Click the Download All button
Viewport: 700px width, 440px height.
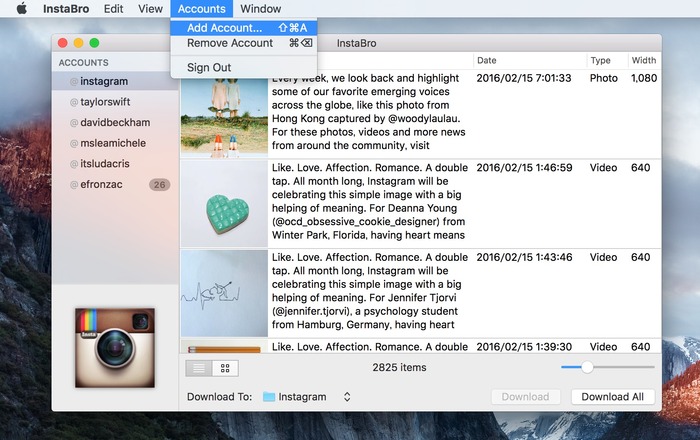[612, 397]
